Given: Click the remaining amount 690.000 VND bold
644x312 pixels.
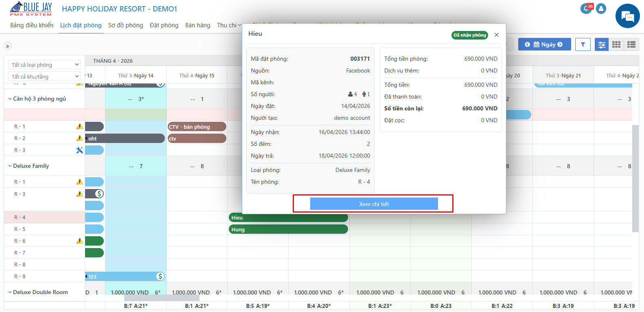Looking at the screenshot, I should (480, 108).
